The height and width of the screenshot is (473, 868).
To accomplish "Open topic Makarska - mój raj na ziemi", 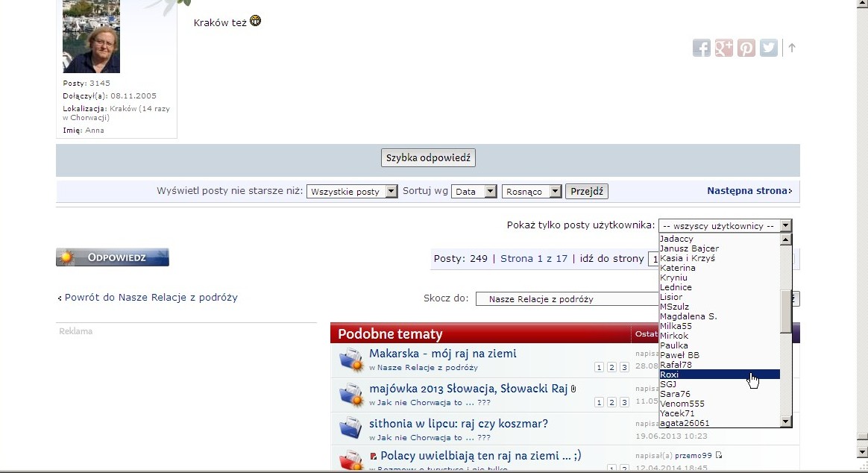I will point(442,354).
